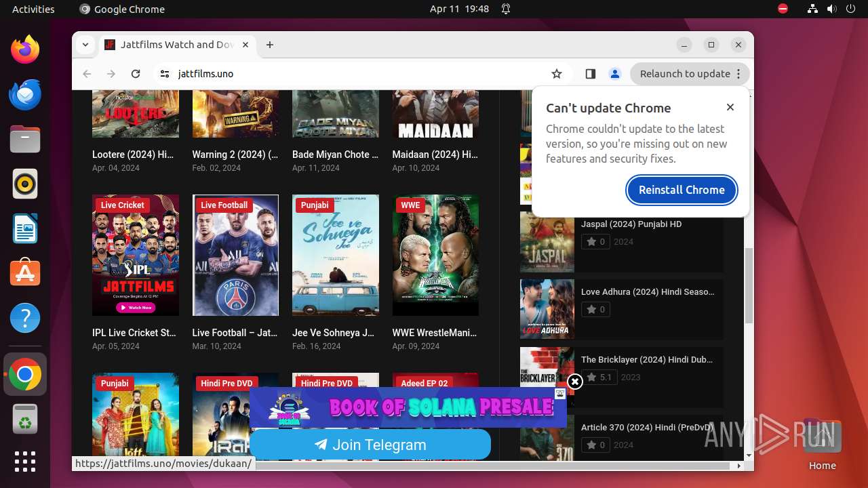This screenshot has height=488, width=868.
Task: Open IPL Live Cricket title link
Action: click(x=134, y=333)
